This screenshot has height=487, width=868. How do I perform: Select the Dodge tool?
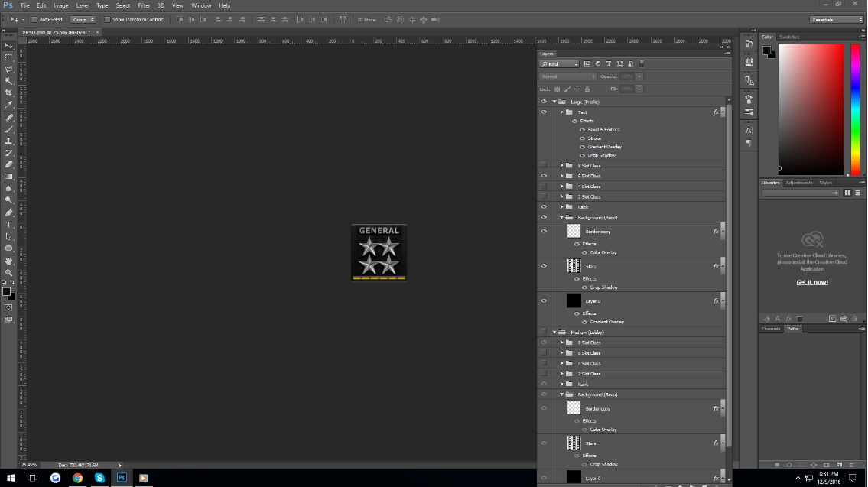(x=8, y=200)
